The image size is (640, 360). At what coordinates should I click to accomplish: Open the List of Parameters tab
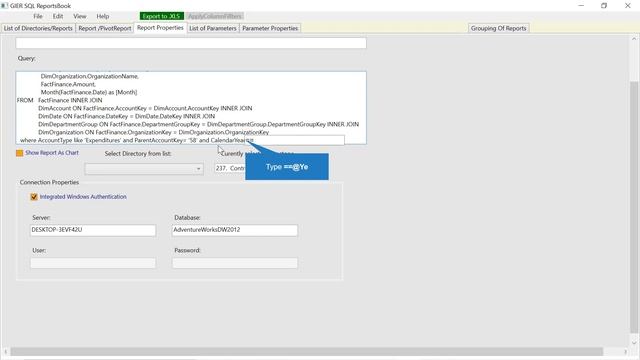pos(213,28)
